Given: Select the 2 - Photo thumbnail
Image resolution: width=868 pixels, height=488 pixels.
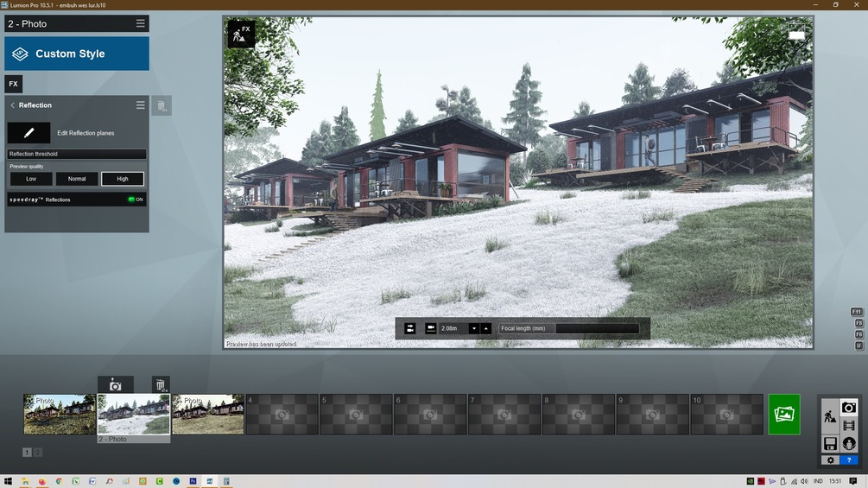Looking at the screenshot, I should (134, 414).
